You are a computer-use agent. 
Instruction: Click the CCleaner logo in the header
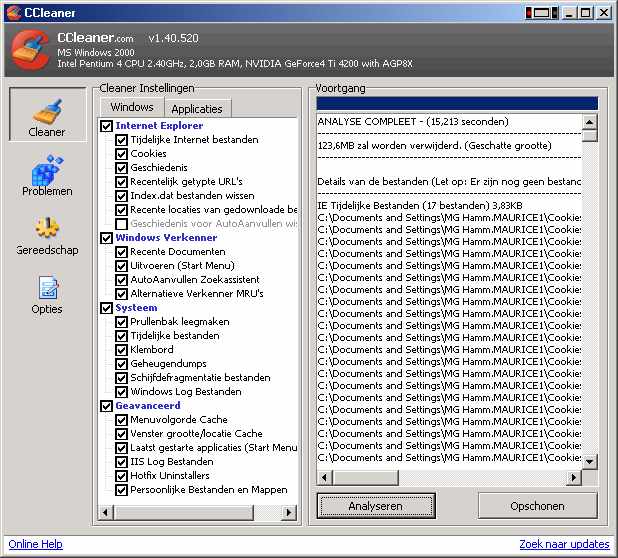[x=31, y=50]
